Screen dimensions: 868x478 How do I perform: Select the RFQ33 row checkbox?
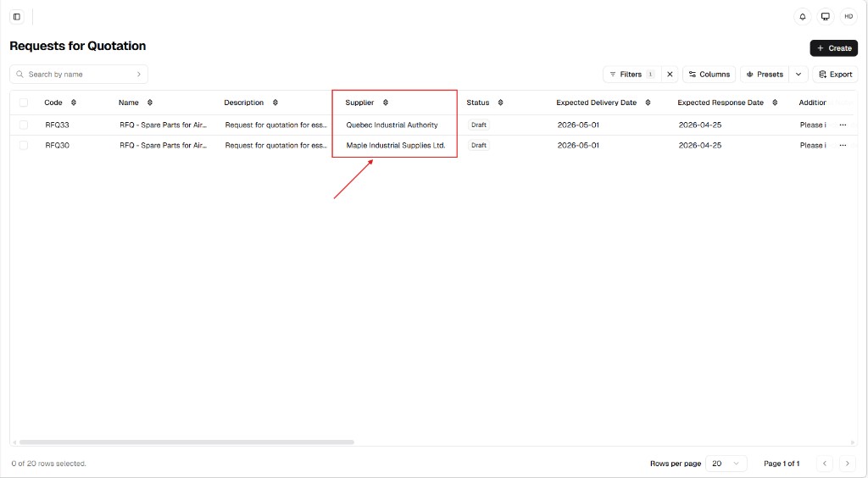pyautogui.click(x=23, y=125)
